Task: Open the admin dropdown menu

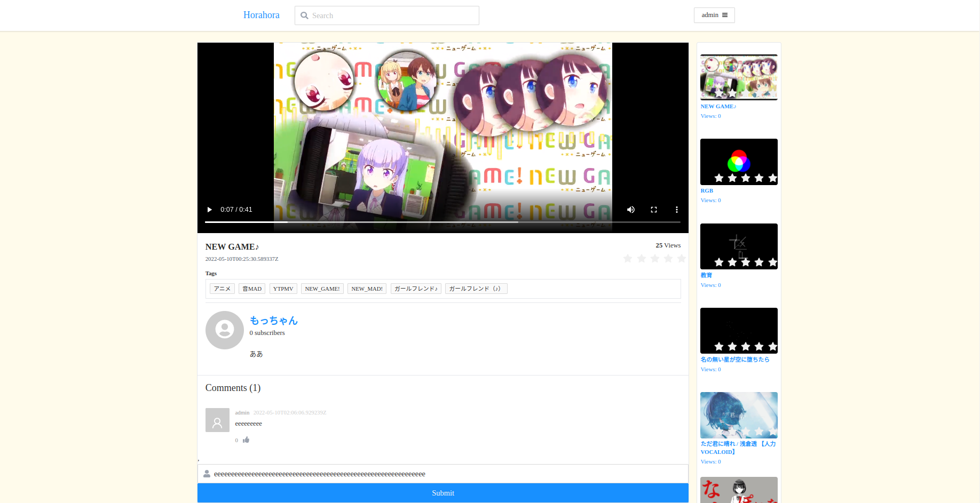Action: tap(714, 15)
